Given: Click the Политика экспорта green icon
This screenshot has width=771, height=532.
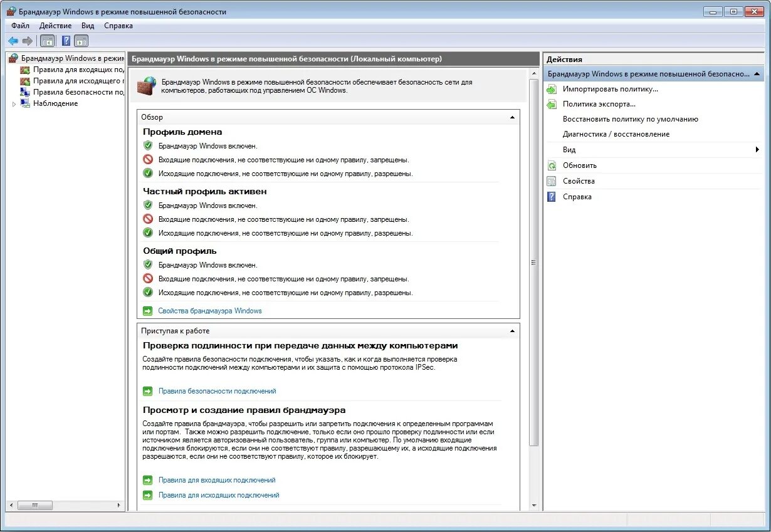Looking at the screenshot, I should 552,104.
